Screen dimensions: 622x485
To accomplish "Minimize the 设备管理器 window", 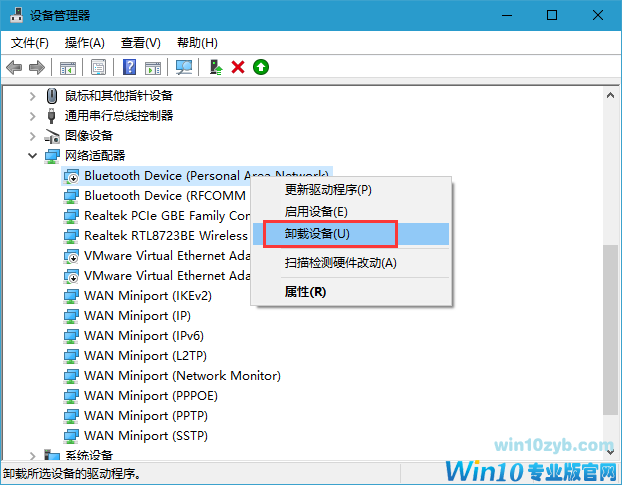I will (507, 15).
